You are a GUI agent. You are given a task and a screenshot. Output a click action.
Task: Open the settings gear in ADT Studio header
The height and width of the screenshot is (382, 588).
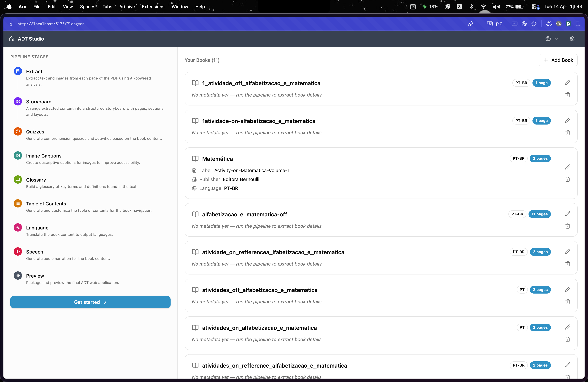(572, 39)
